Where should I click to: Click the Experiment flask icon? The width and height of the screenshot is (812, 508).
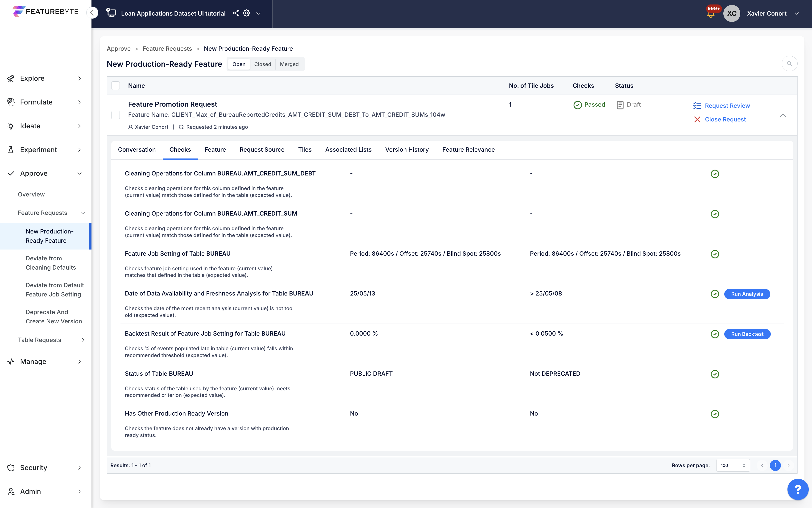coord(11,150)
